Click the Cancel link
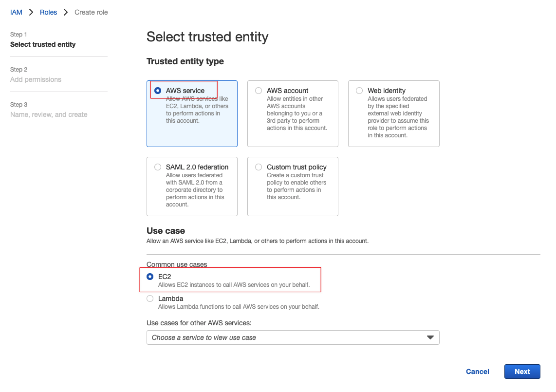The width and height of the screenshot is (556, 392). click(477, 372)
